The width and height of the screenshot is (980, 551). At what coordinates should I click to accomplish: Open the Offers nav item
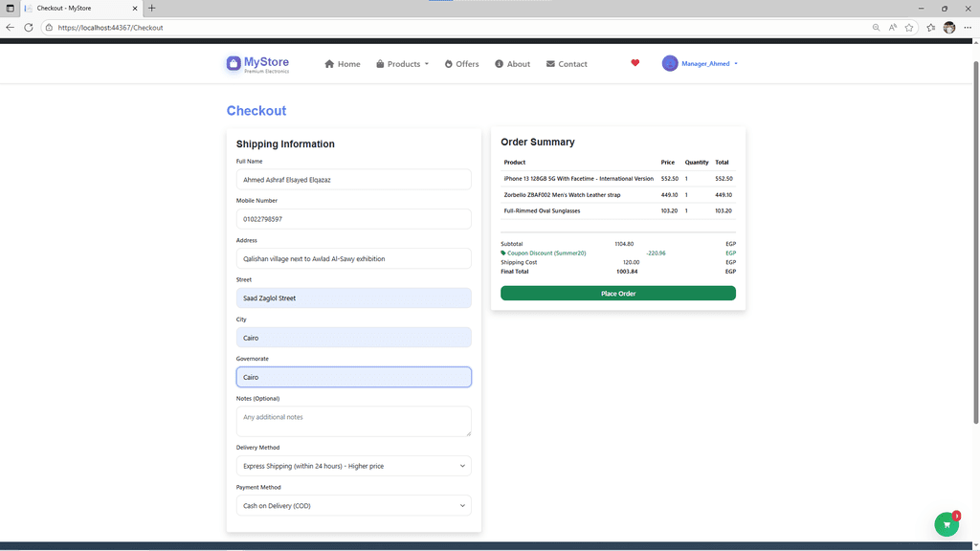click(461, 64)
